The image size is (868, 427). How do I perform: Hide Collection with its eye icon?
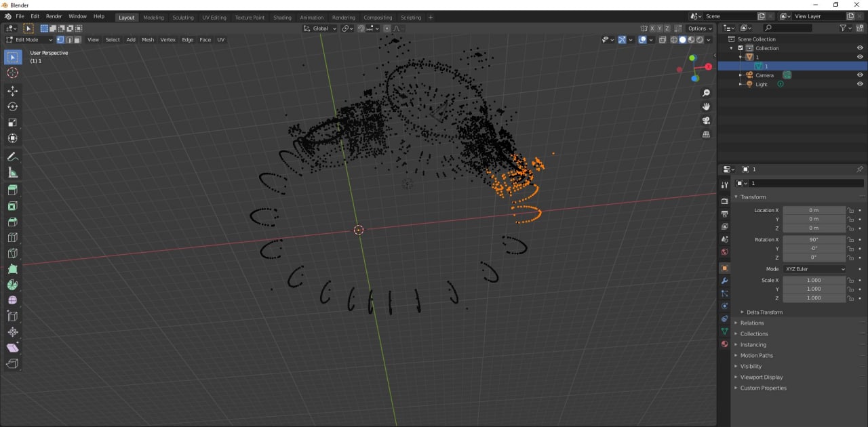point(860,48)
